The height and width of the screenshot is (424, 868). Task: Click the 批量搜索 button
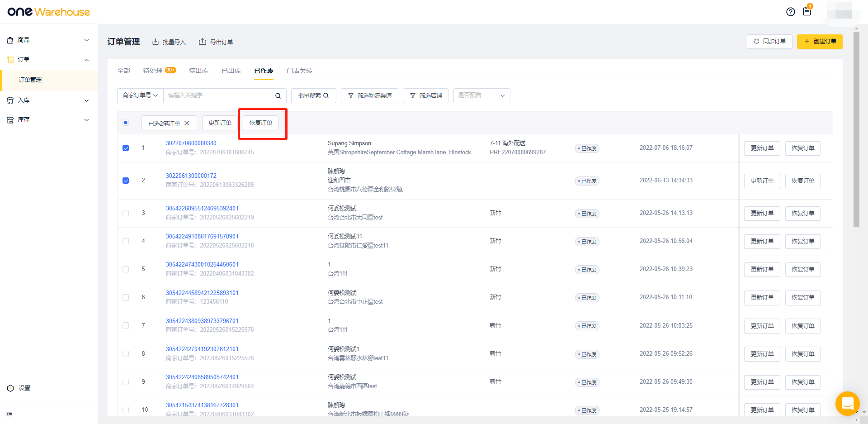click(313, 95)
